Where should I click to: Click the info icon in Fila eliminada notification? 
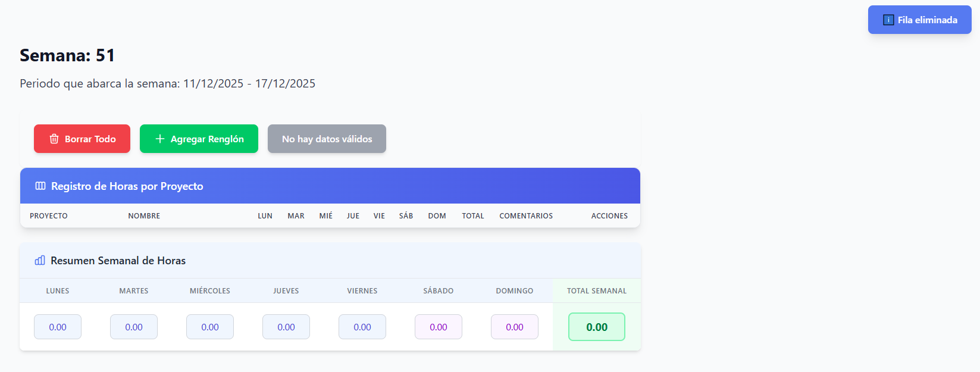coord(888,20)
